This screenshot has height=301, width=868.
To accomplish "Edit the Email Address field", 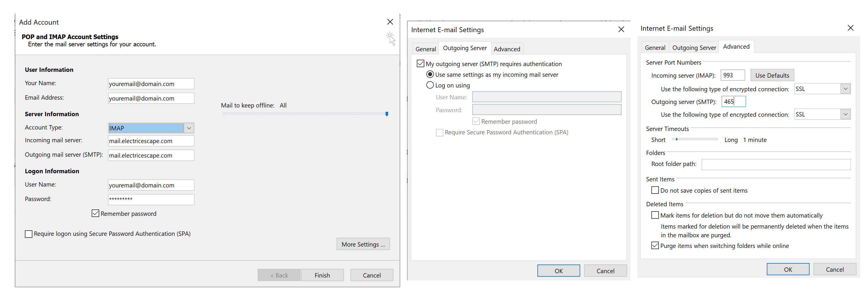I will (x=151, y=98).
